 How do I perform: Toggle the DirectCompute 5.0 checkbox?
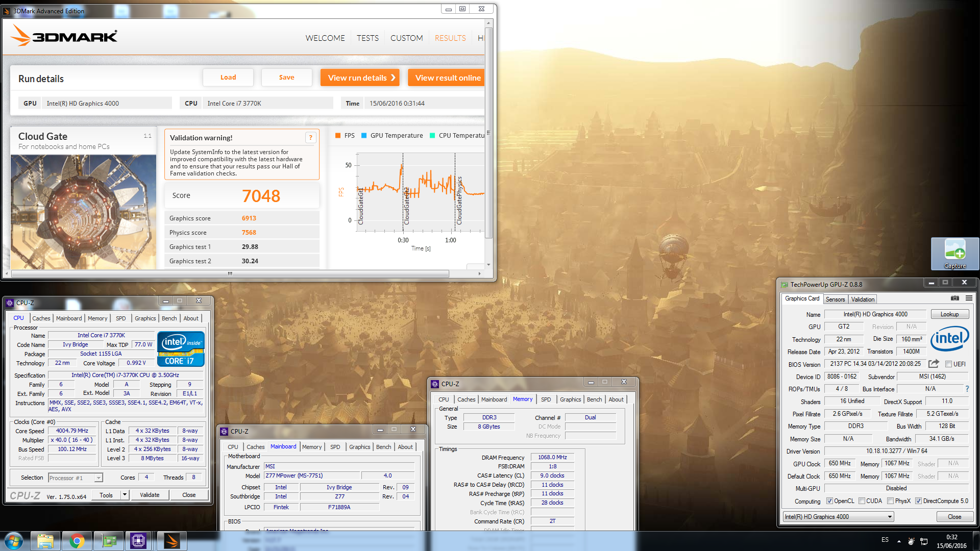tap(918, 501)
